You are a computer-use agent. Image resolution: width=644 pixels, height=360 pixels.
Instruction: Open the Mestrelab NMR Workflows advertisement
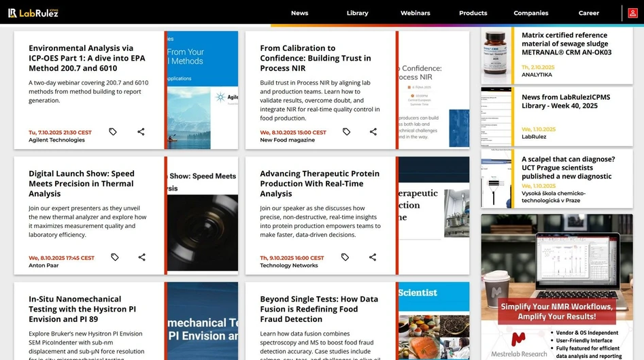pos(557,287)
